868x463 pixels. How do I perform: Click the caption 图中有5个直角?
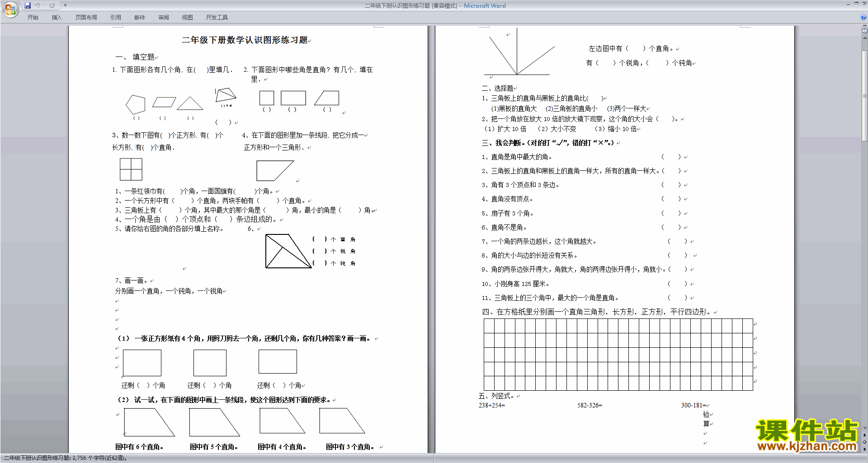214,447
